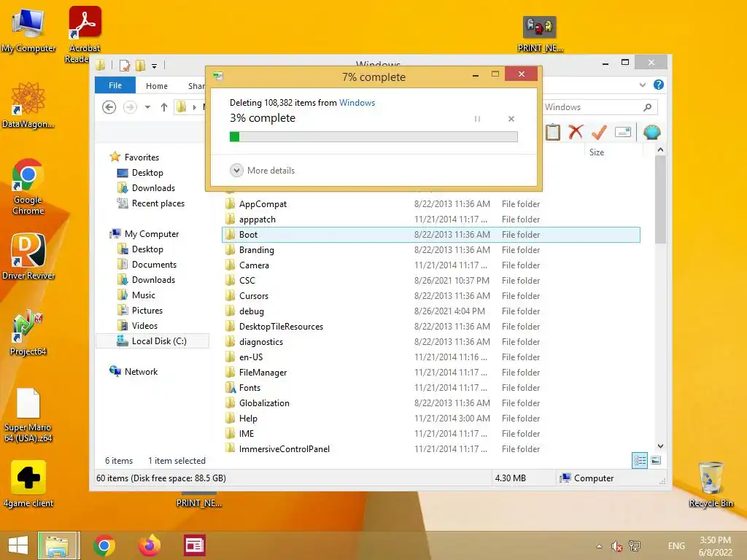Open Explorer help question mark icon
This screenshot has height=560, width=747.
click(659, 85)
